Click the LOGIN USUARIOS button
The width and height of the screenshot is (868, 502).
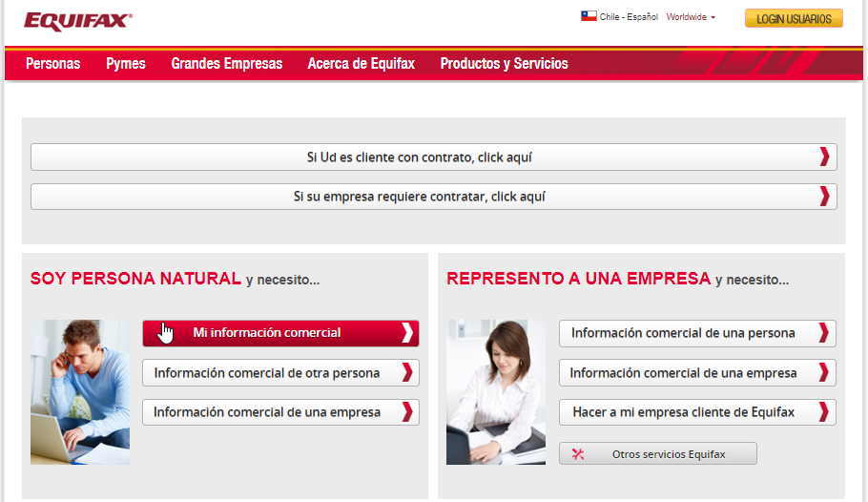[794, 18]
